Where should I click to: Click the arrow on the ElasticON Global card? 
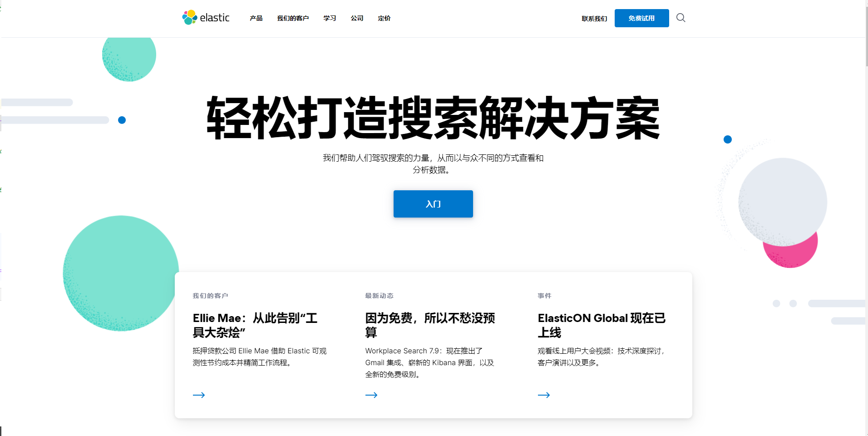coord(544,395)
